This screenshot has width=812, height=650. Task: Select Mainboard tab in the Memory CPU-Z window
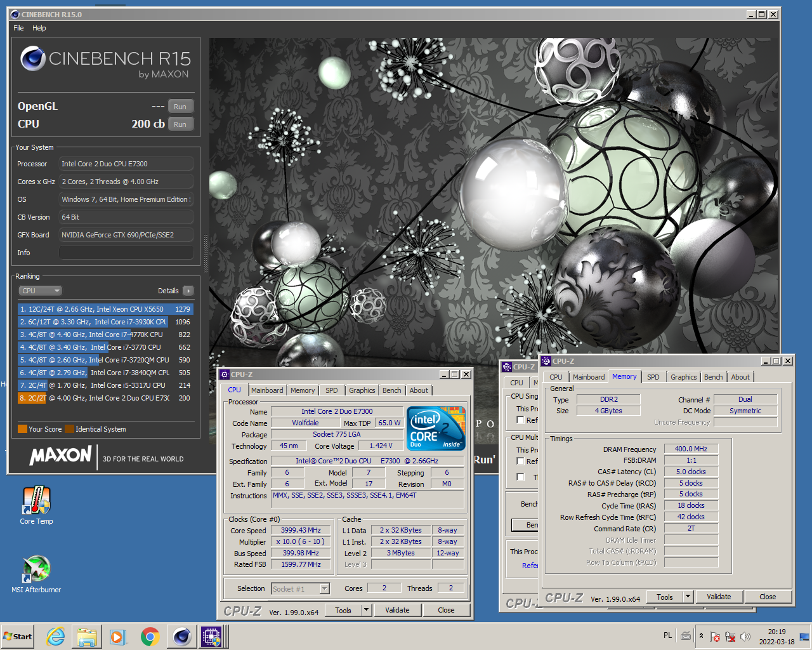tap(589, 377)
